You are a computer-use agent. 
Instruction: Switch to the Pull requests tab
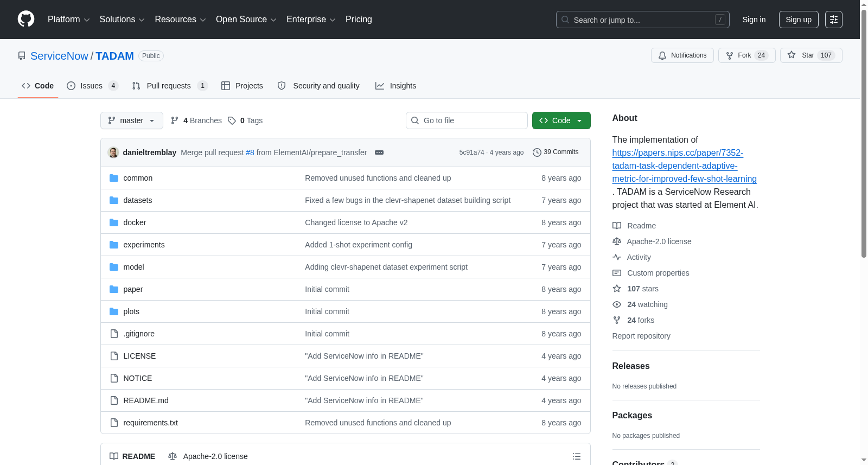click(170, 86)
